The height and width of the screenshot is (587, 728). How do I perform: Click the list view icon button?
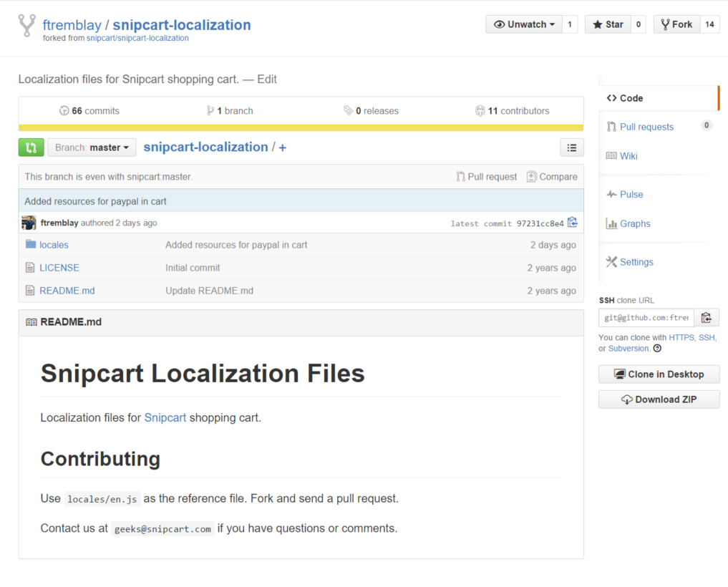click(571, 147)
